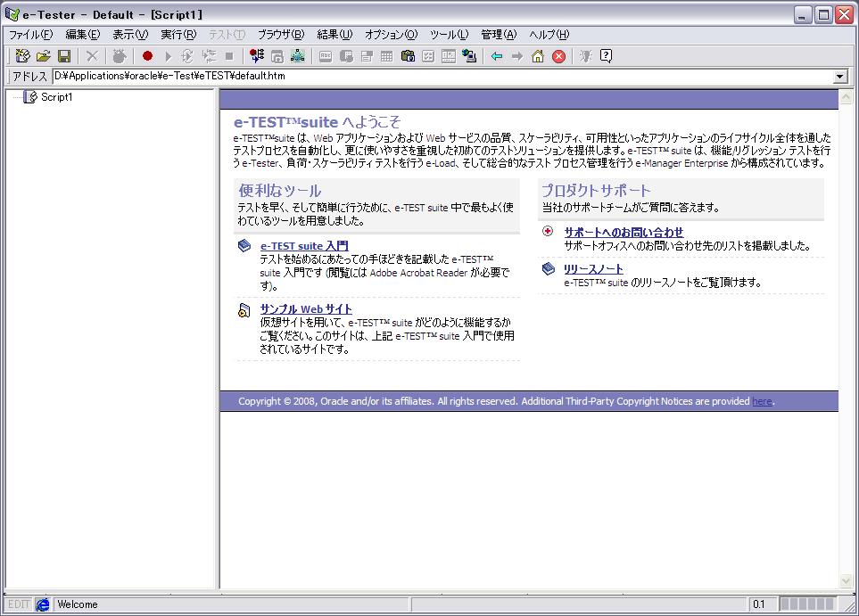Screen dimensions: 859x616
Task: Click the red dot tree breakpoint icon
Action: tap(256, 56)
